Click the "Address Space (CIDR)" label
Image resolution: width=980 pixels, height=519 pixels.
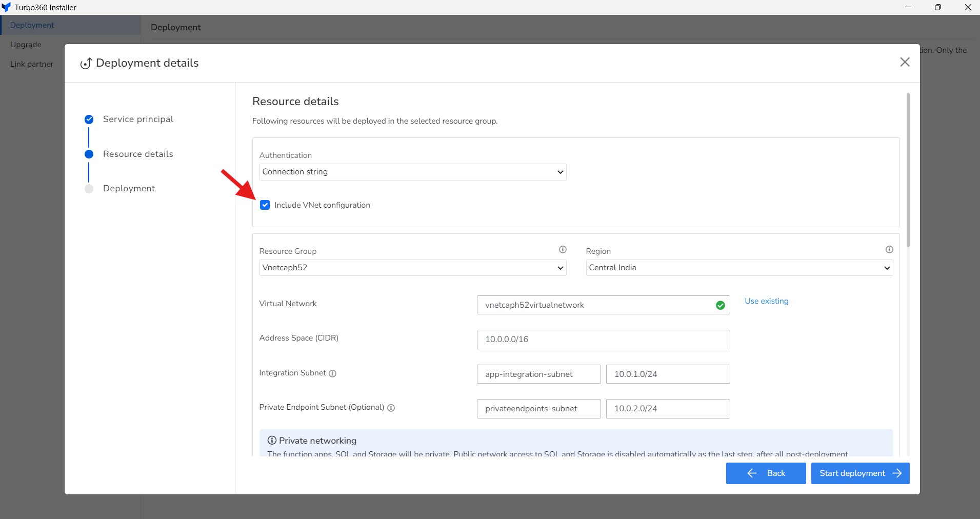coord(298,338)
